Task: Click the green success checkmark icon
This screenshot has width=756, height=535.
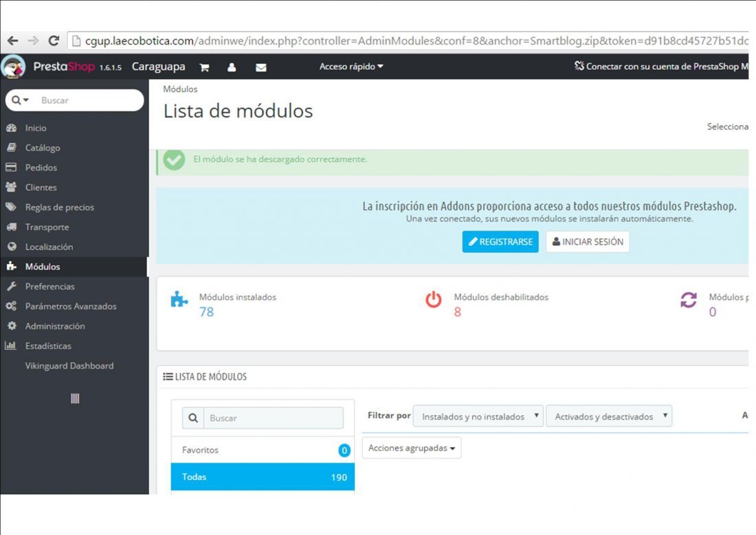Action: pyautogui.click(x=174, y=160)
